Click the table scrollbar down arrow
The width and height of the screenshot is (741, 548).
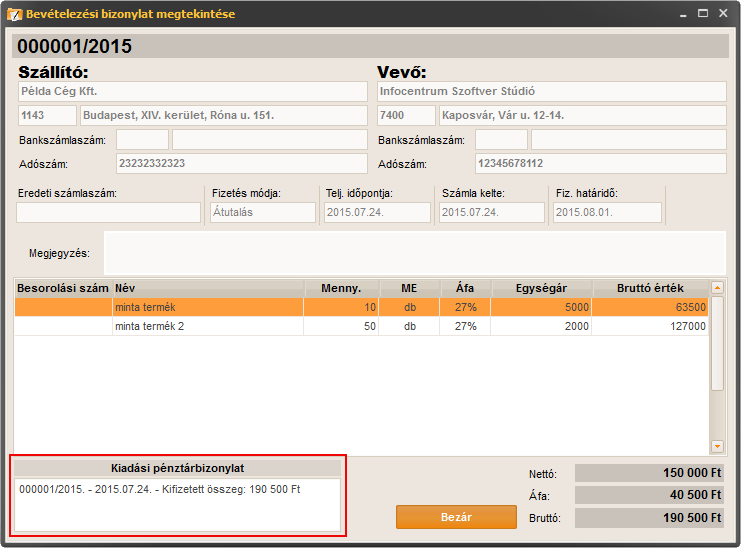click(717, 446)
